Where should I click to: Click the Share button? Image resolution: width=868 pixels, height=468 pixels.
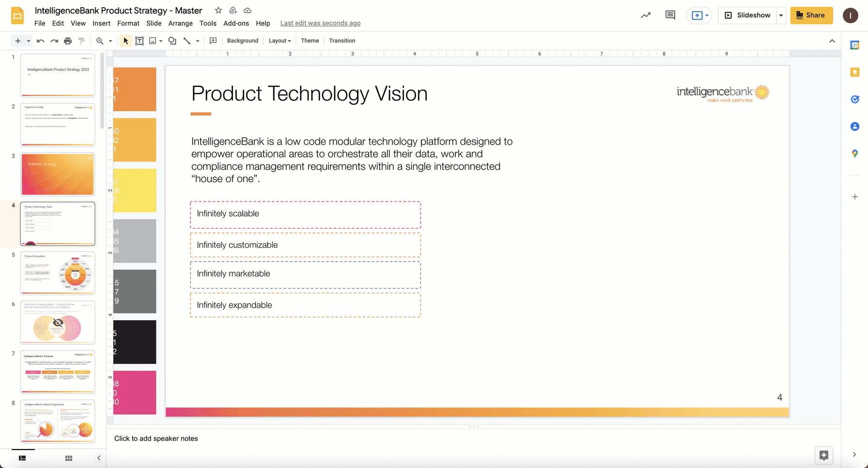tap(811, 15)
